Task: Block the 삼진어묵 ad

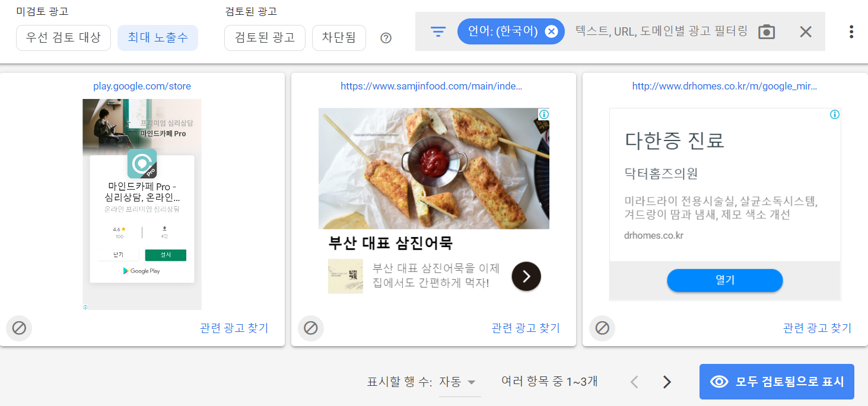Action: tap(311, 328)
